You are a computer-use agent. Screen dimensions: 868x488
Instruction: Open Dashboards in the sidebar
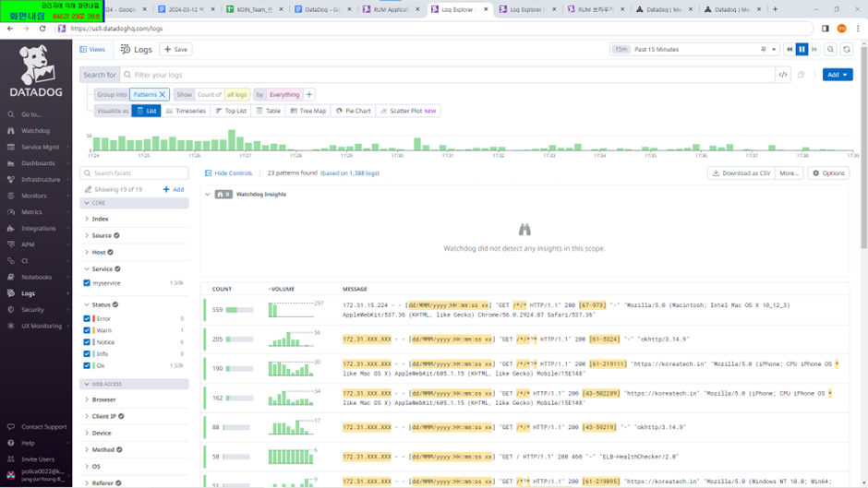pyautogui.click(x=38, y=163)
